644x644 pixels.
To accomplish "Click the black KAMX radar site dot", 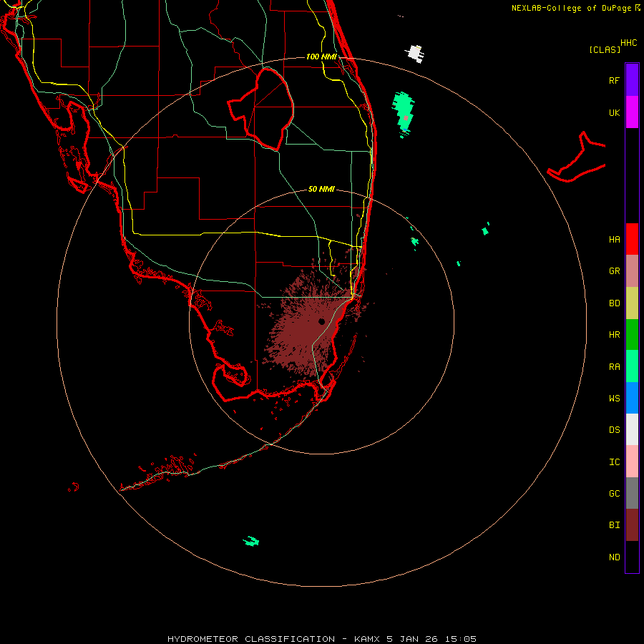I will [x=321, y=321].
